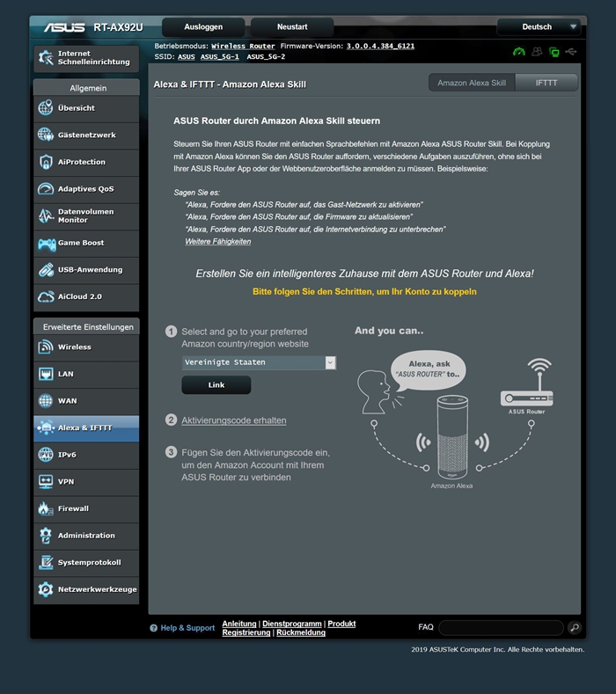
Task: Open Weitere Fähigkeiten link
Action: (218, 242)
